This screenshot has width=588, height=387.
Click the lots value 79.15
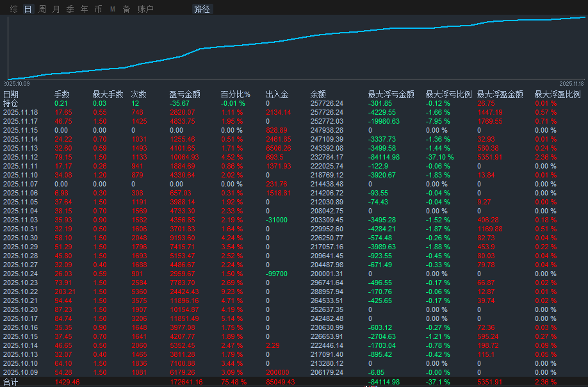point(63,157)
